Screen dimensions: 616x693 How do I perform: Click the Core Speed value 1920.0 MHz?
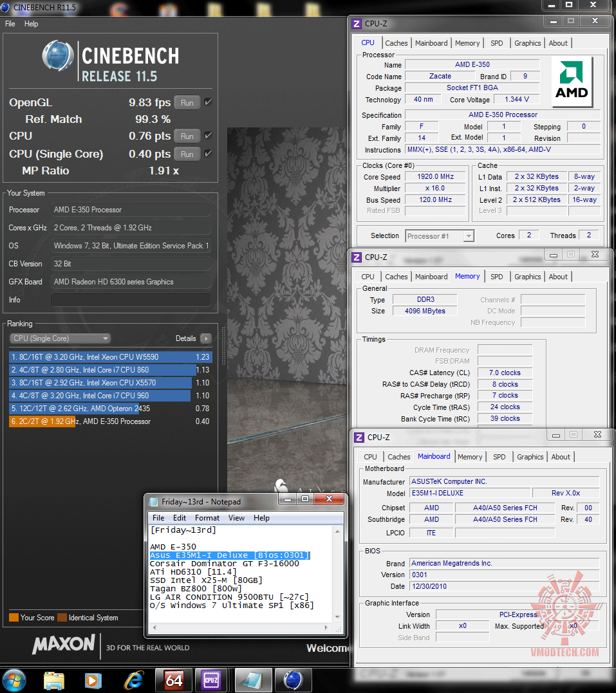pos(435,177)
